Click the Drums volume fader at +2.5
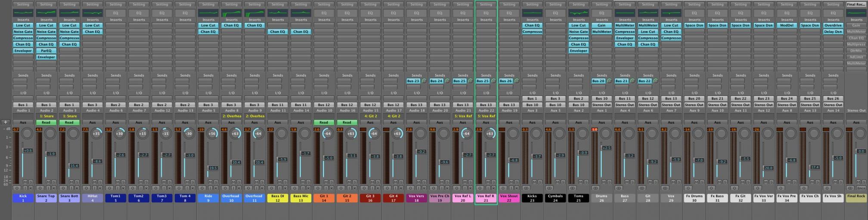The width and height of the screenshot is (868, 220). pos(606,148)
